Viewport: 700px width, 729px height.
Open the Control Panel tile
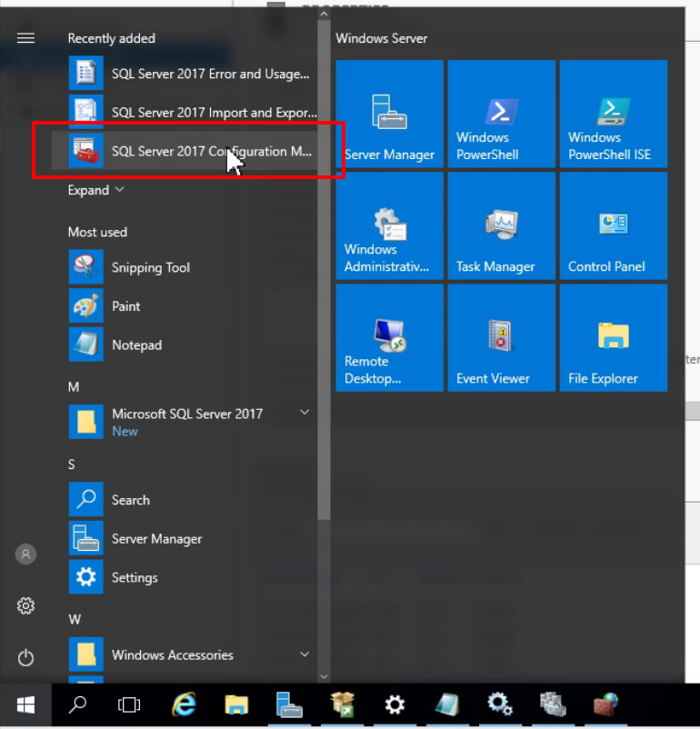614,226
